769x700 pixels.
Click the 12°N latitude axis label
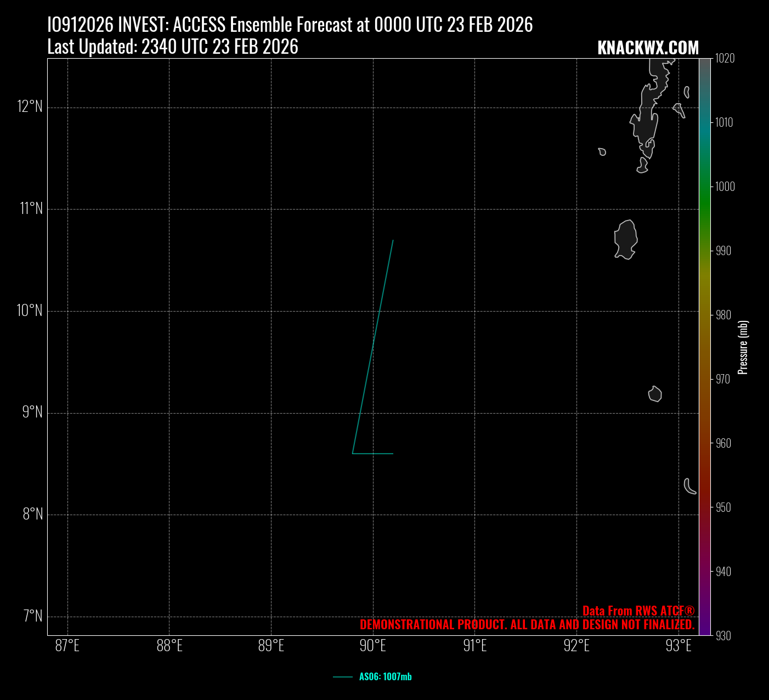coord(30,106)
